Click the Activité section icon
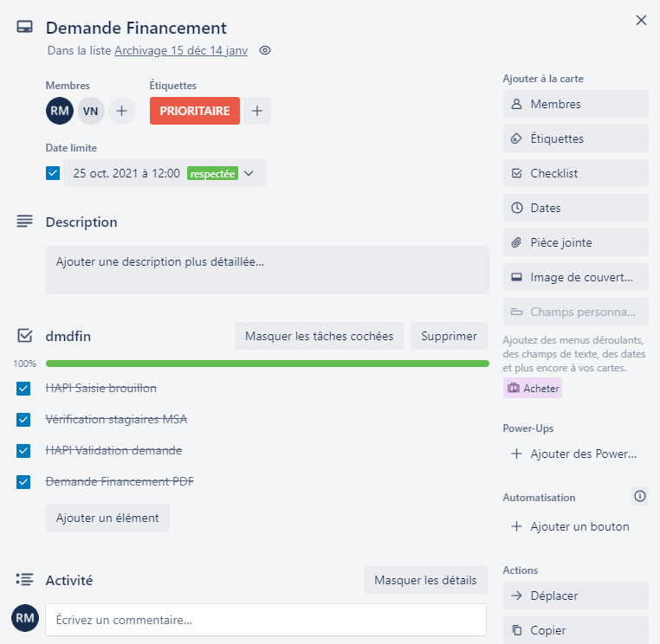Viewport: 660px width, 644px height. click(24, 579)
